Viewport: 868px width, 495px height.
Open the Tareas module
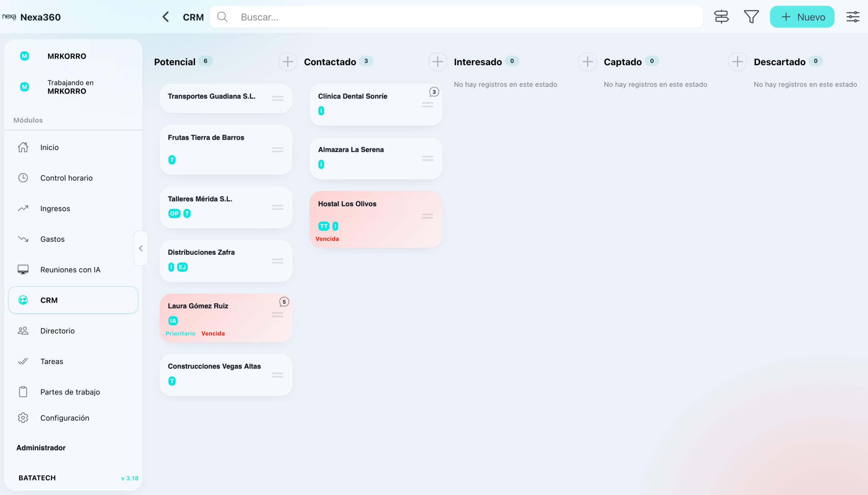[73, 361]
